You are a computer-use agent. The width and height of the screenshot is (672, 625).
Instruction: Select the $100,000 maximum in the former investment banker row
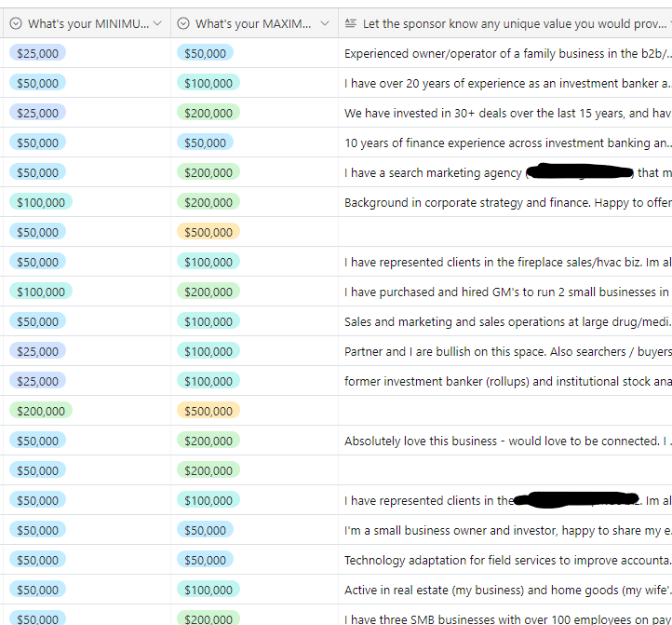pos(208,381)
